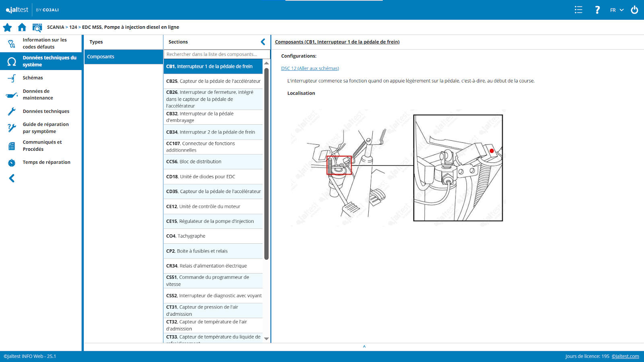Open the jaltest.com link
The height and width of the screenshot is (362, 644).
click(x=625, y=356)
